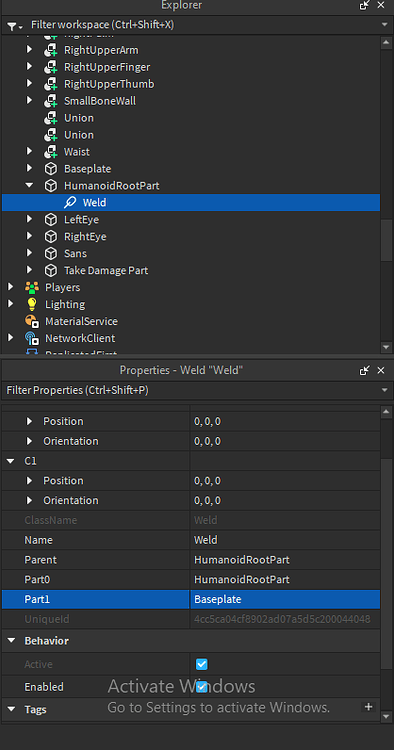Collapse the HumanoidRootPart tree node
The height and width of the screenshot is (750, 394).
coord(29,186)
